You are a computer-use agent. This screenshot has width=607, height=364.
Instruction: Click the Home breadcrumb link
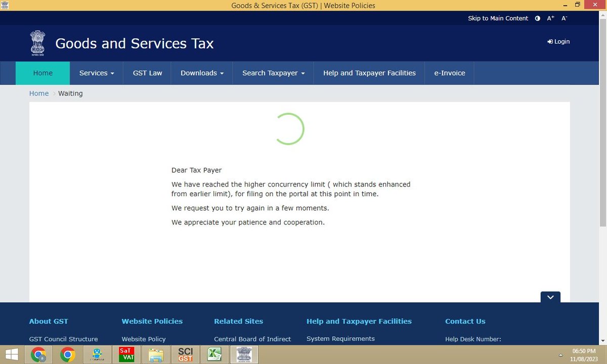(x=39, y=94)
